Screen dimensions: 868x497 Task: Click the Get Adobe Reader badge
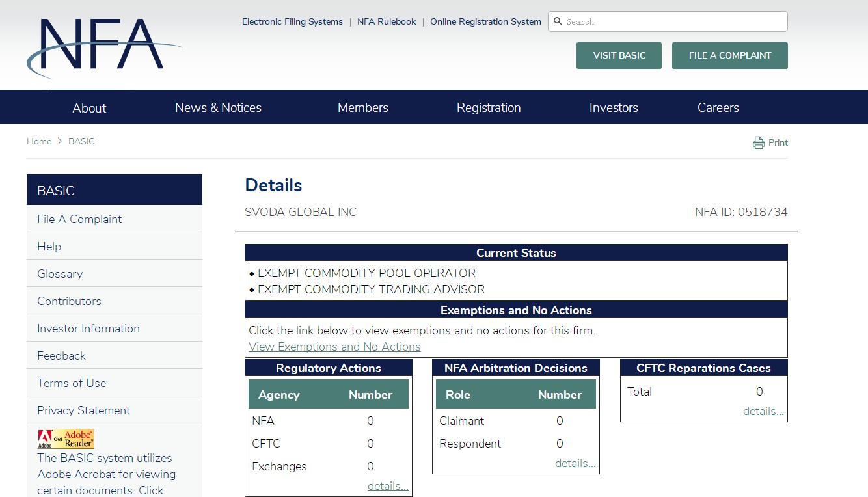(x=66, y=439)
